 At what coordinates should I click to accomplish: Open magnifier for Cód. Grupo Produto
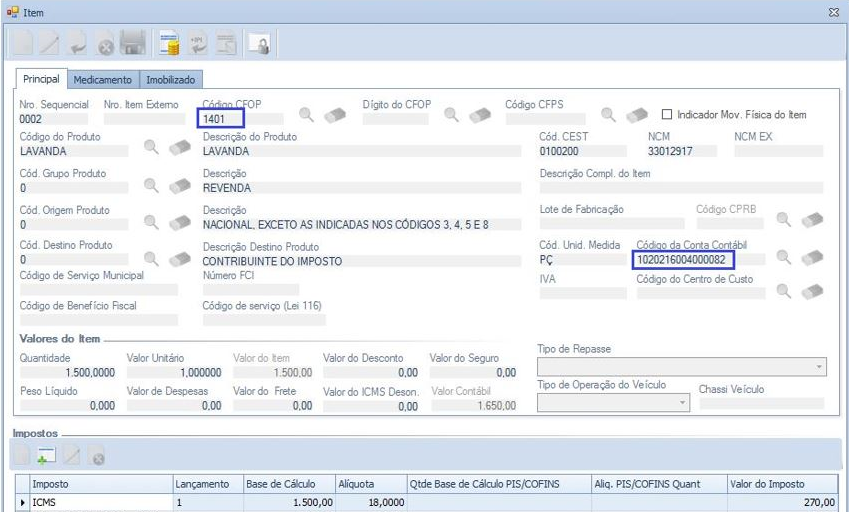152,185
